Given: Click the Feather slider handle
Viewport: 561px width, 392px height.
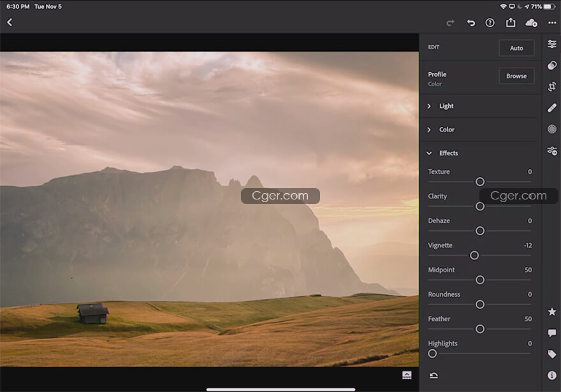Looking at the screenshot, I should (x=480, y=329).
